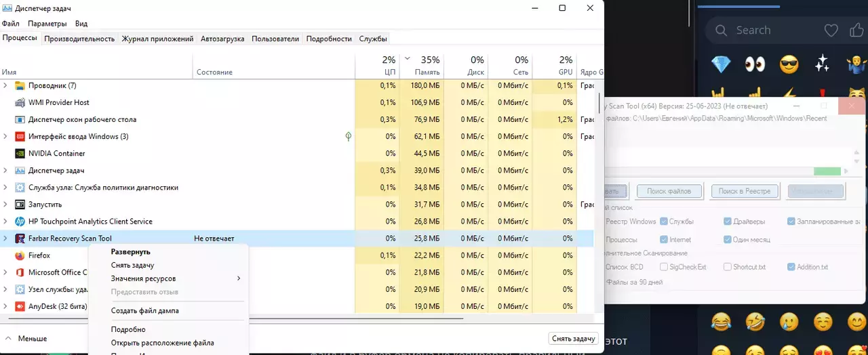Click the Запустить process icon
The image size is (868, 355).
coord(20,204)
